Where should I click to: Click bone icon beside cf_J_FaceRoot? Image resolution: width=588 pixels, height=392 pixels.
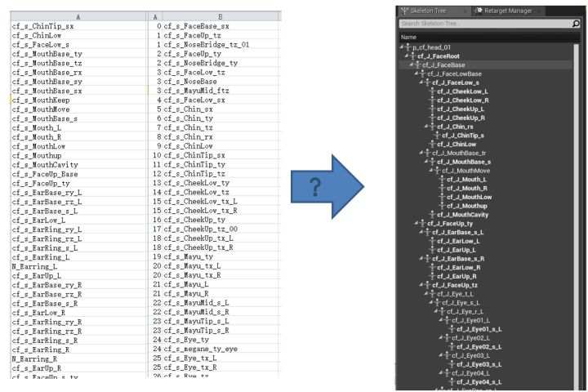pyautogui.click(x=413, y=56)
